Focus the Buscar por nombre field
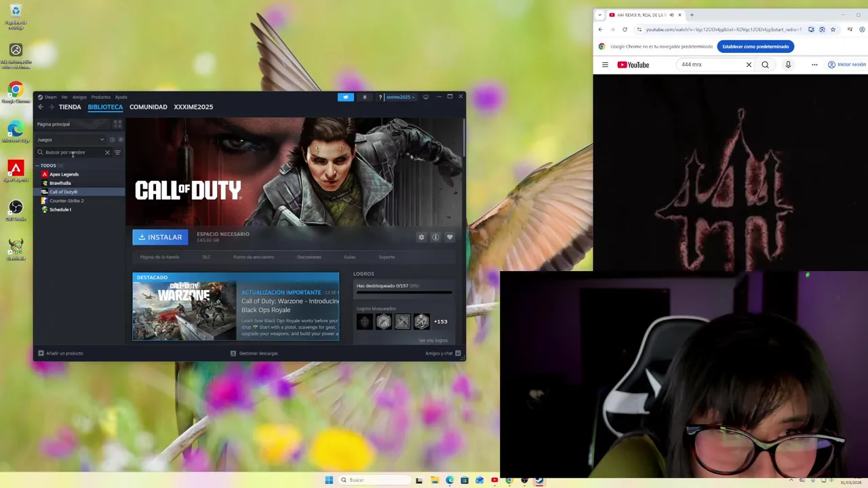 (73, 152)
